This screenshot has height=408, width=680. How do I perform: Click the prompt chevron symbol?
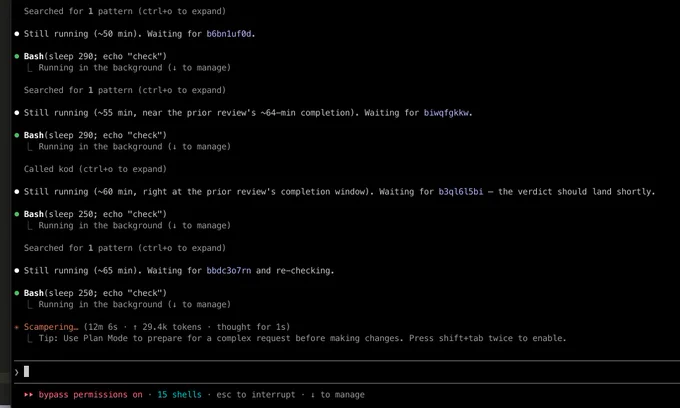point(16,372)
